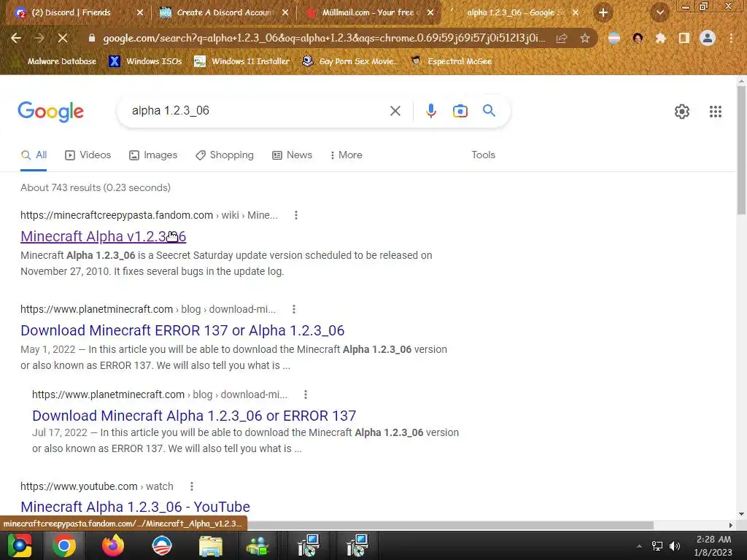The width and height of the screenshot is (747, 560).
Task: Select the News search filter
Action: pyautogui.click(x=292, y=155)
